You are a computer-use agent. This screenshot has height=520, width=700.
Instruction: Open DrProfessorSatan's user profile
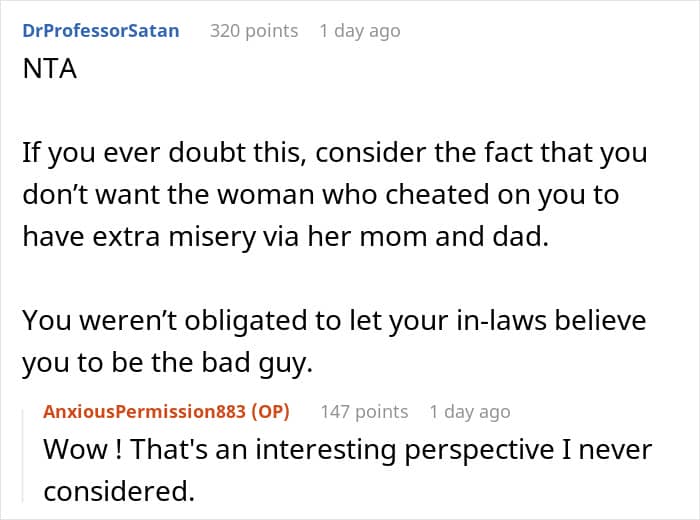[100, 31]
